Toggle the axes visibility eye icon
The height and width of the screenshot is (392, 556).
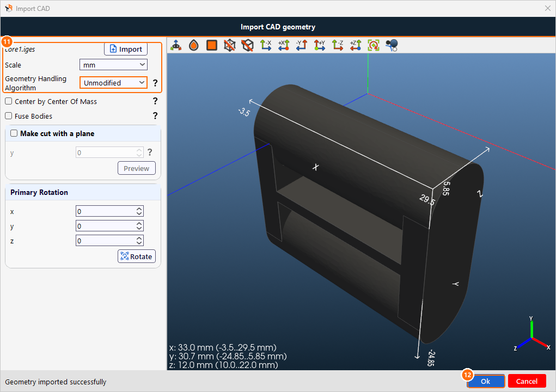[176, 45]
